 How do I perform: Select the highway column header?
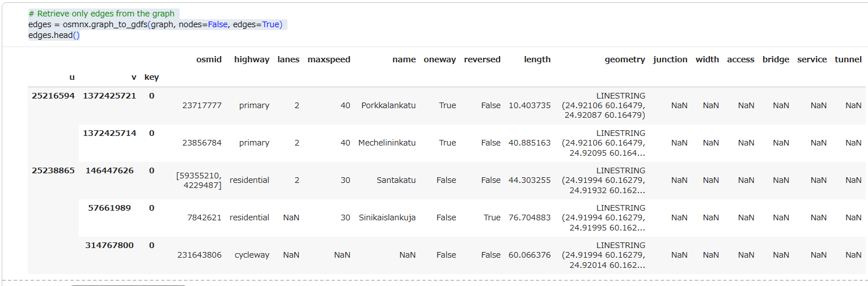tap(252, 59)
